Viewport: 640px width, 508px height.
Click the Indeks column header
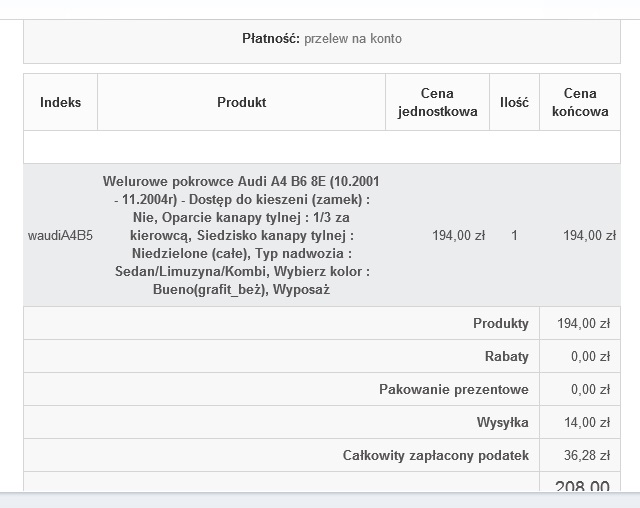[61, 102]
